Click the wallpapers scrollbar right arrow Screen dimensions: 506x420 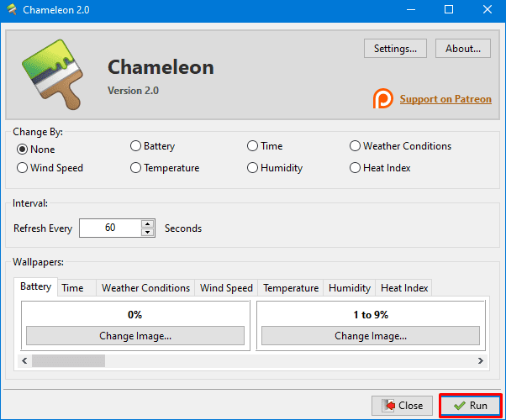point(481,360)
